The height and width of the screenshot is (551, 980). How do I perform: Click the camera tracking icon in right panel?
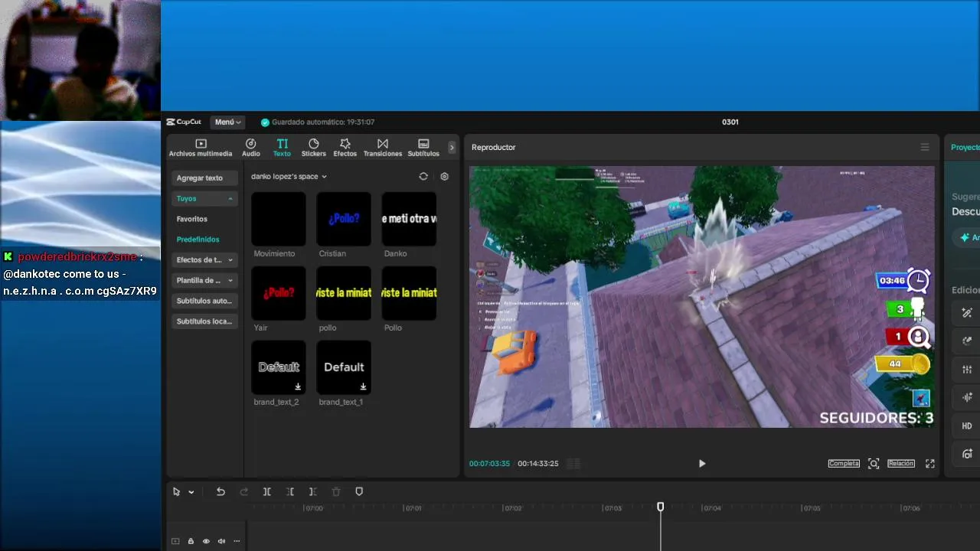click(967, 454)
